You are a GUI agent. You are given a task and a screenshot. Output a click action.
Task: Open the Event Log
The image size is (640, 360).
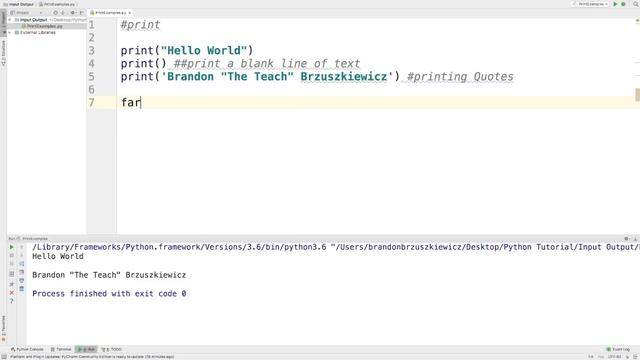[618, 349]
